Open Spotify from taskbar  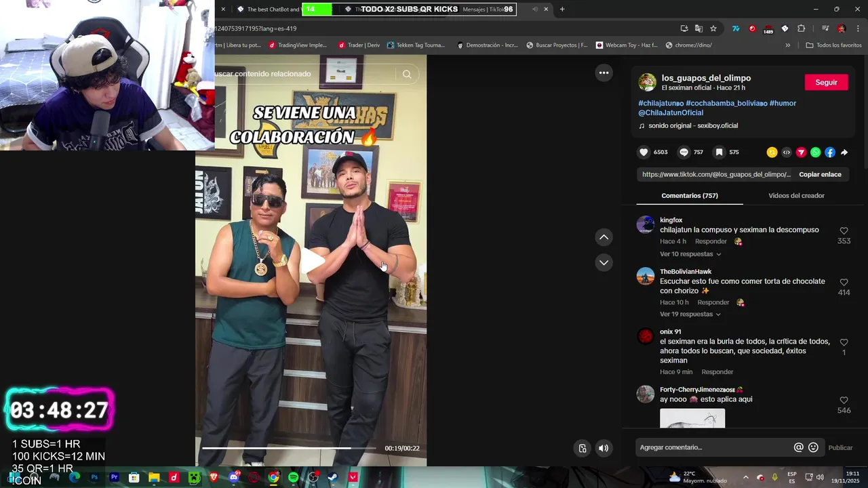[x=293, y=477]
